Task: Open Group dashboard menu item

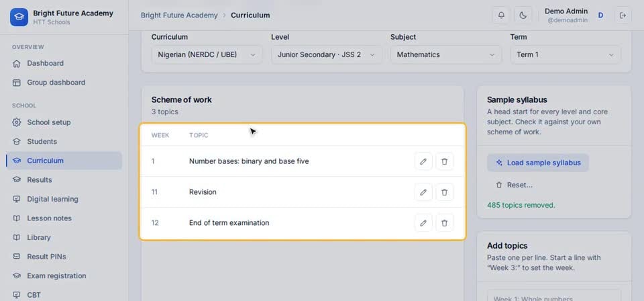Action: (64, 83)
